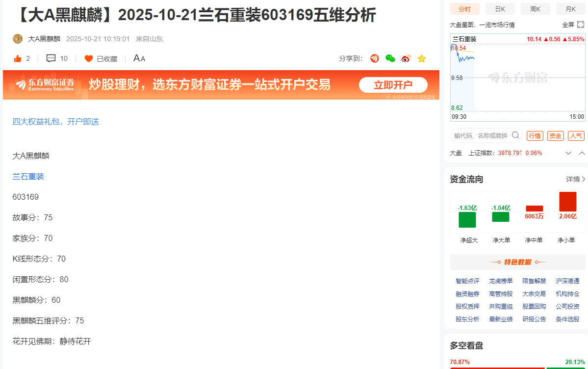This screenshot has width=588, height=369.
Task: Open 大宗交易 link
Action: click(x=534, y=294)
